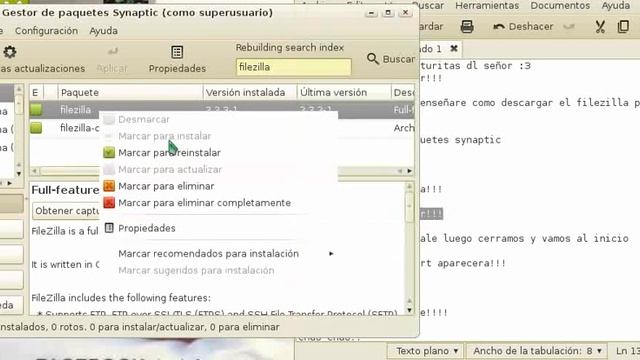Click the 'Full-feature' description heading
640x360 pixels.
coord(65,190)
